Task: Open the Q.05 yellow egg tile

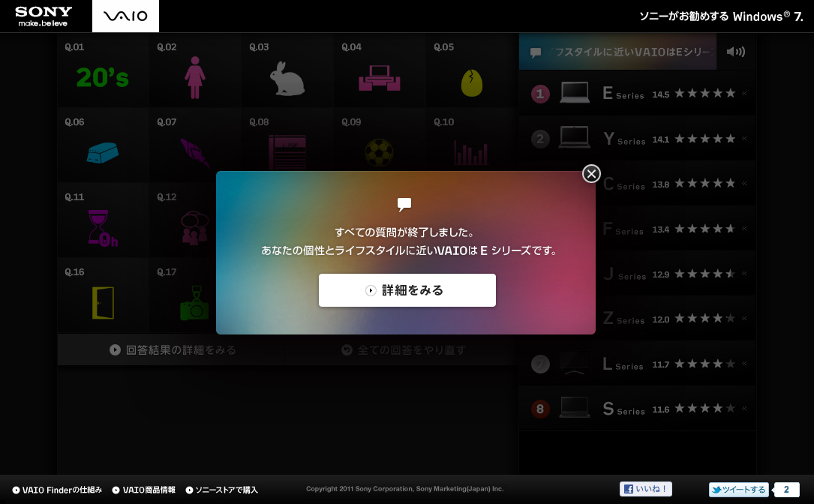Action: [471, 82]
